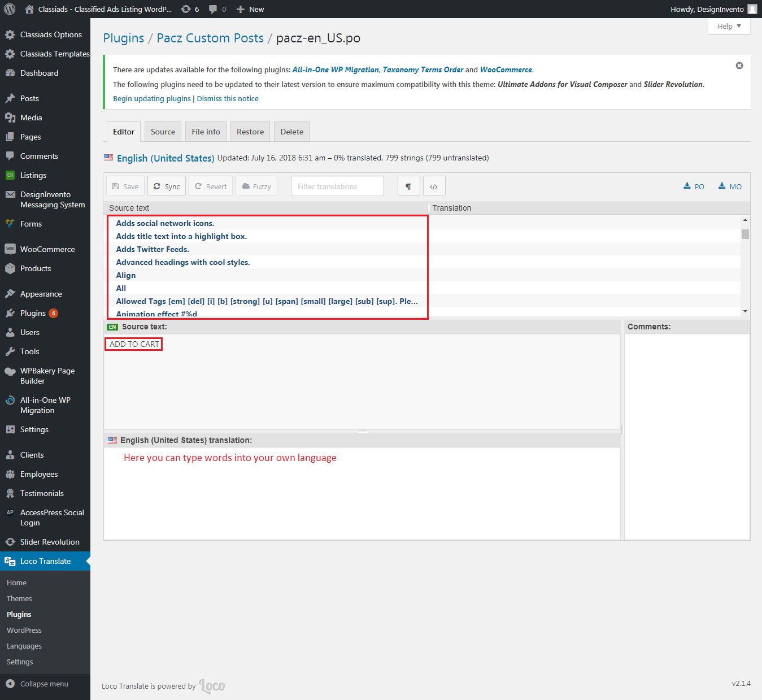Open the Pages menu
The width and height of the screenshot is (762, 700).
(x=45, y=137)
